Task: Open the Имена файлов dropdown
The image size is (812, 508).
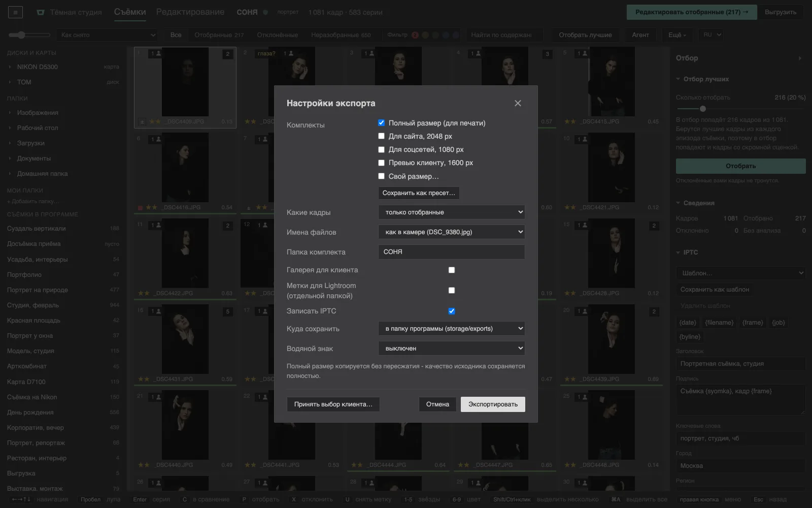Action: point(452,232)
